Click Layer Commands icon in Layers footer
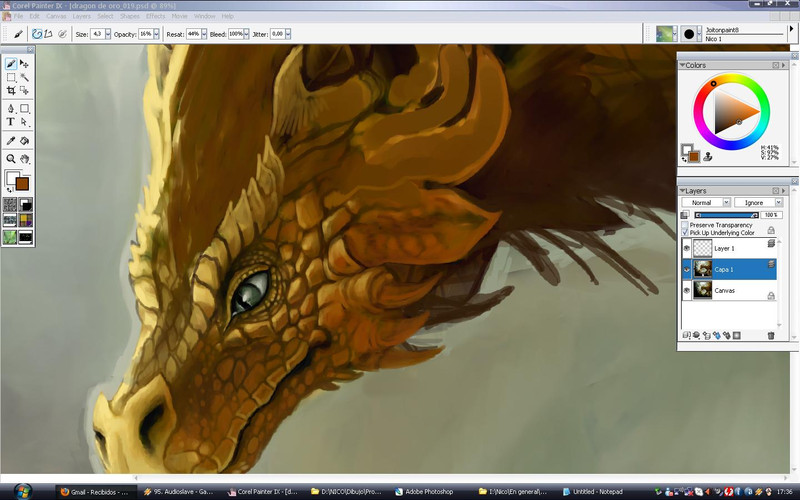The width and height of the screenshot is (800, 500). pyautogui.click(x=686, y=335)
